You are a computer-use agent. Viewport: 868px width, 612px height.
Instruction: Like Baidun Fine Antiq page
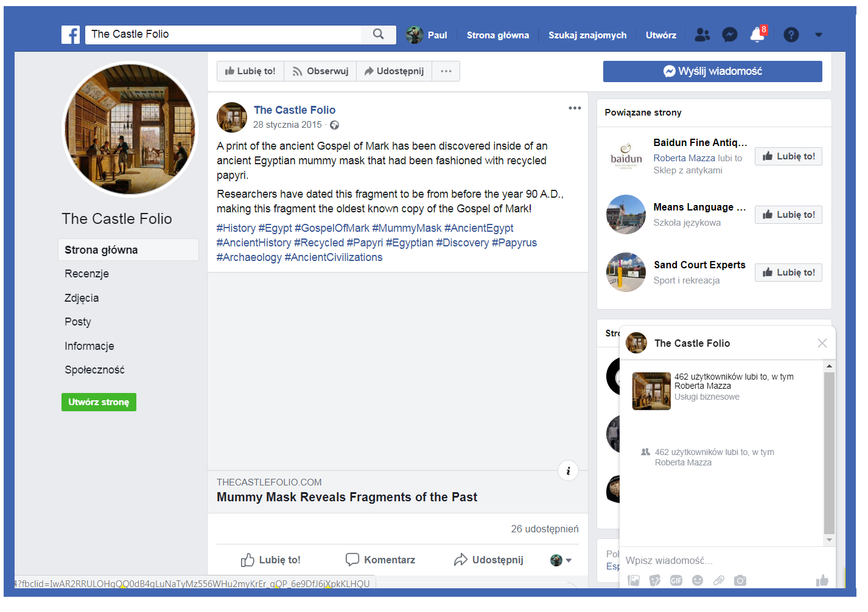click(788, 156)
